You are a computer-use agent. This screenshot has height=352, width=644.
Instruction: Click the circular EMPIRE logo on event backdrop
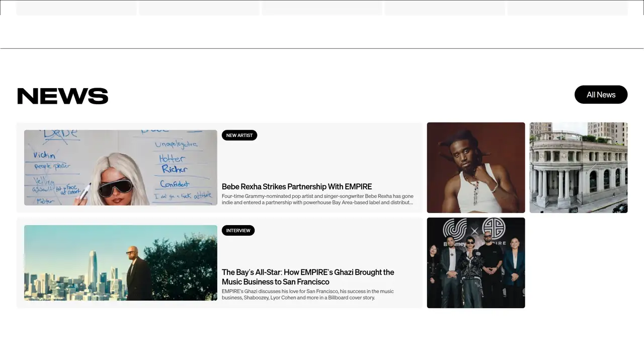tap(494, 228)
